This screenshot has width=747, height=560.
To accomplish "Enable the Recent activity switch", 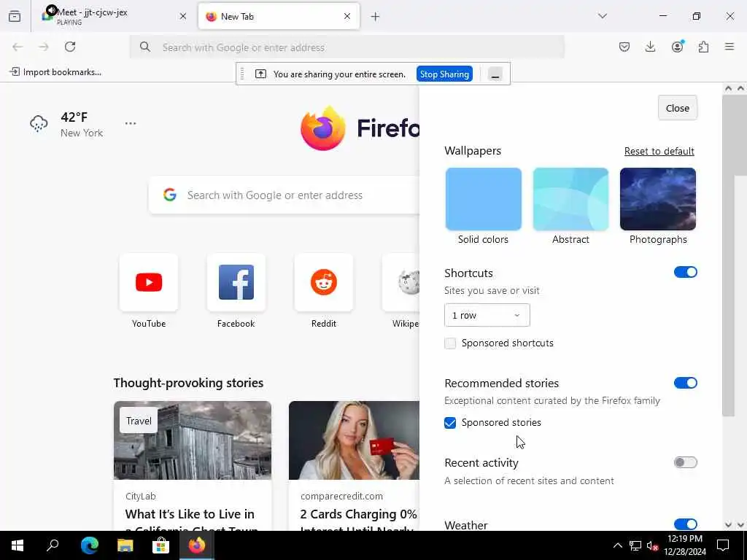I will pos(686,462).
